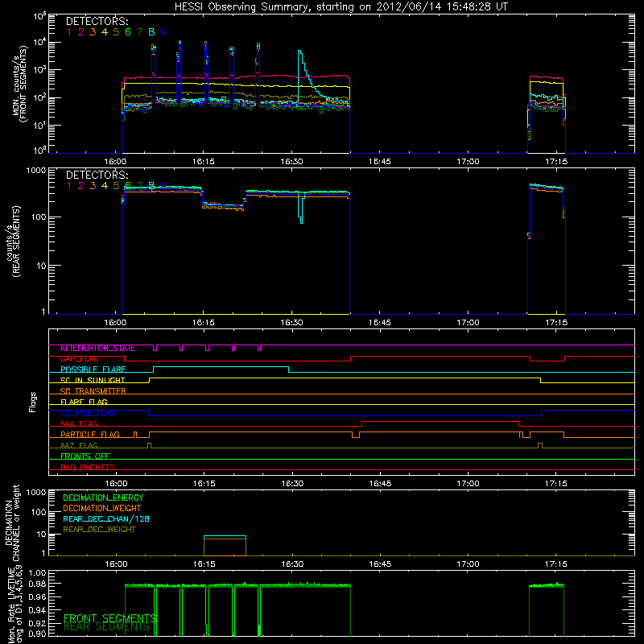Click blue detector 9 in front segments legend
This screenshot has height=644, width=644.
pyautogui.click(x=163, y=32)
